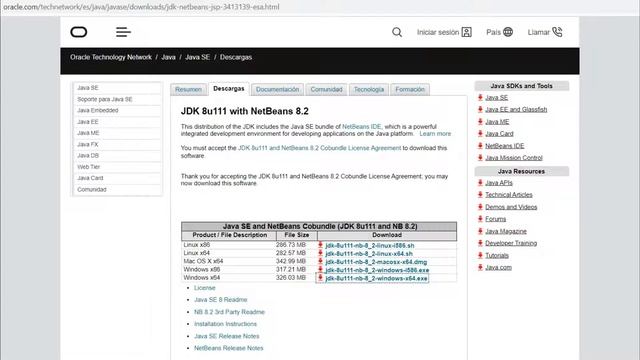Switch to the Tecnología tab
640x360 pixels.
click(369, 89)
